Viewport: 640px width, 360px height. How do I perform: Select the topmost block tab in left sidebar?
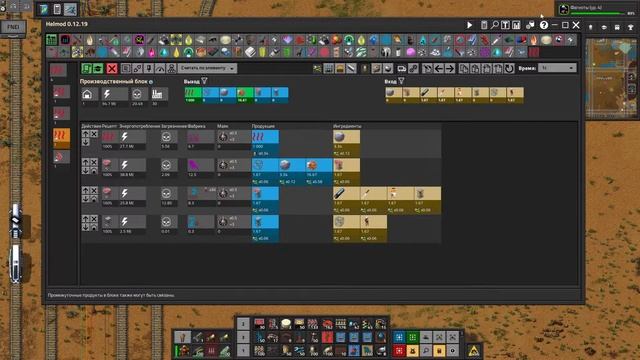pos(58,70)
